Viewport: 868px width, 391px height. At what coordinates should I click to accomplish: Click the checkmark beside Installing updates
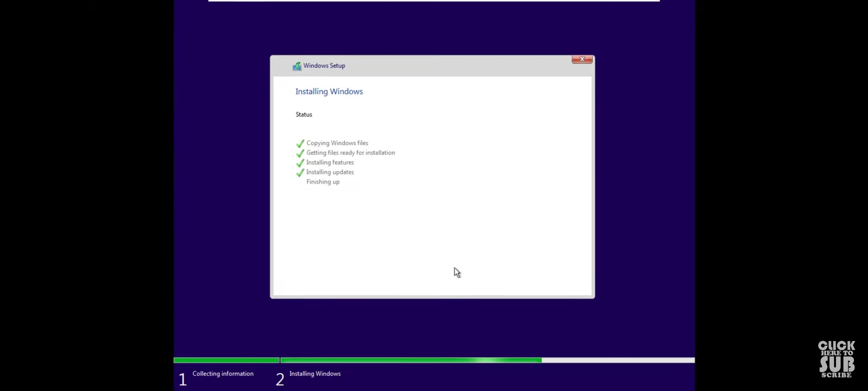pos(300,173)
